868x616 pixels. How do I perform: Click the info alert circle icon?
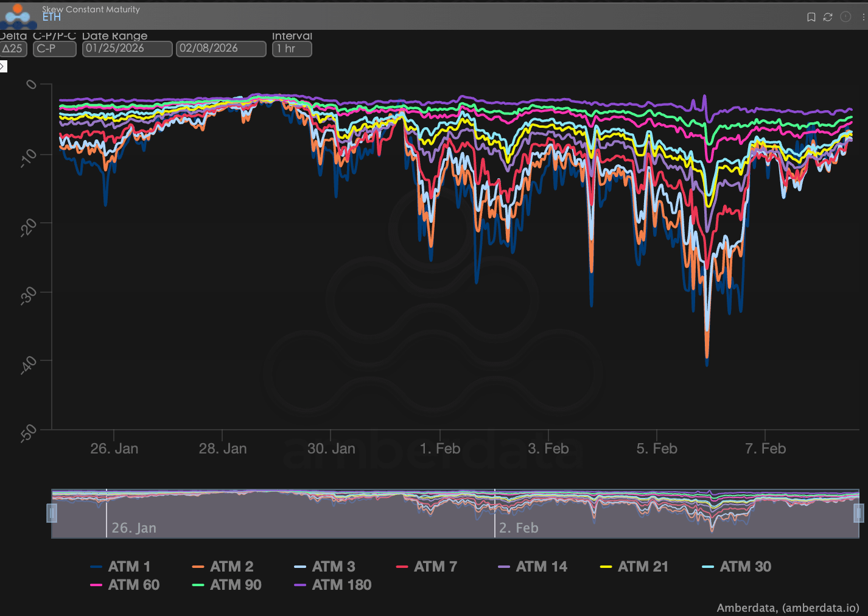845,17
